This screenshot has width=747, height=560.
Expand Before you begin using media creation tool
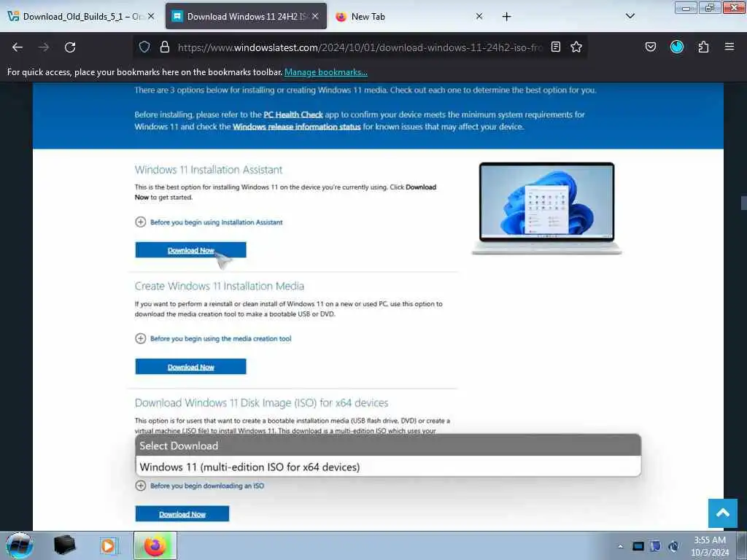213,338
